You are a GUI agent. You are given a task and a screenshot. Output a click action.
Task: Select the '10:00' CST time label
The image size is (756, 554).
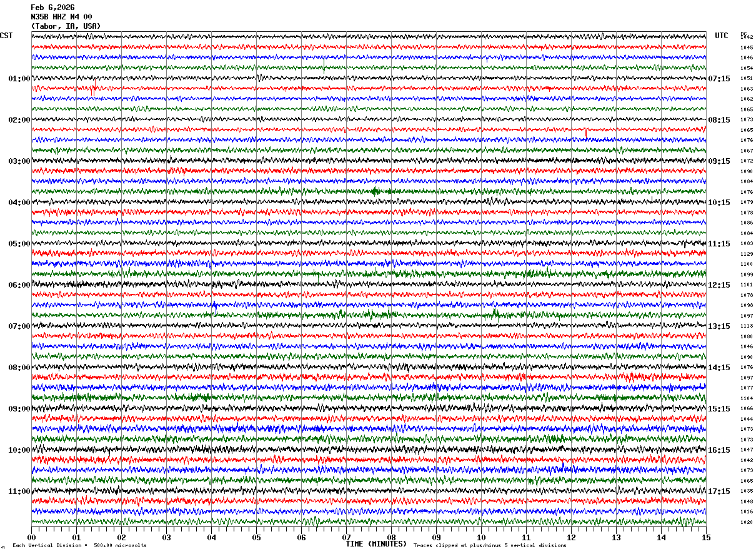point(19,450)
